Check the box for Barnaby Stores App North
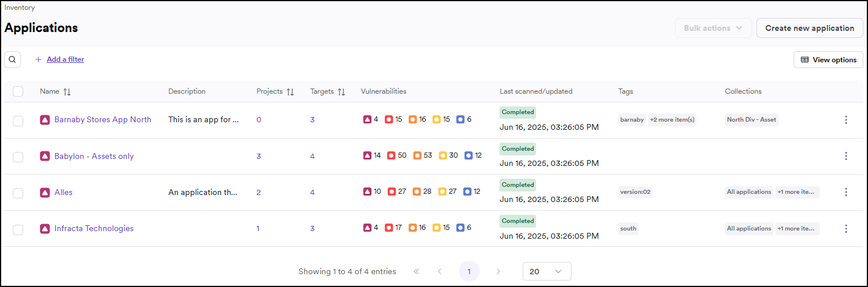 pyautogui.click(x=18, y=121)
